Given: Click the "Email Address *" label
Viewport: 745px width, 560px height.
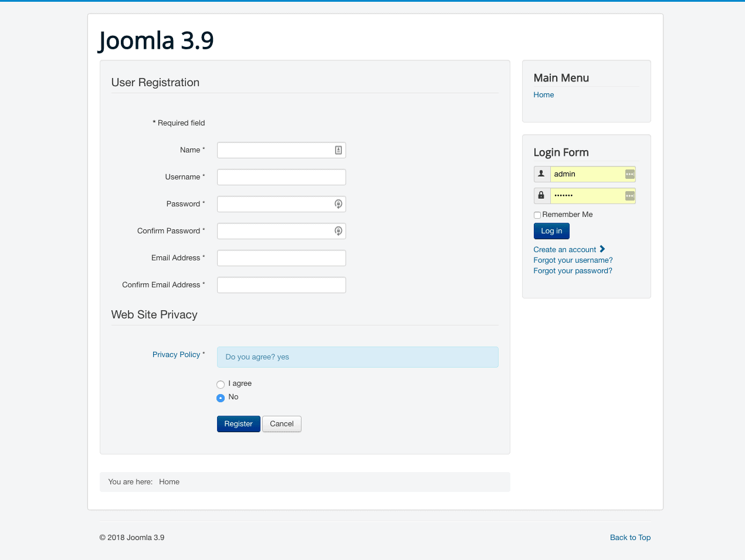Looking at the screenshot, I should (178, 258).
